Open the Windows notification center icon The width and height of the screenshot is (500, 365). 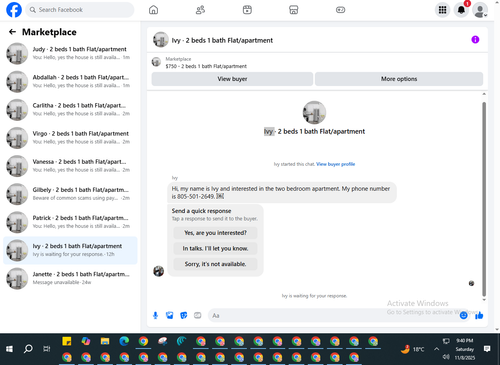click(487, 349)
